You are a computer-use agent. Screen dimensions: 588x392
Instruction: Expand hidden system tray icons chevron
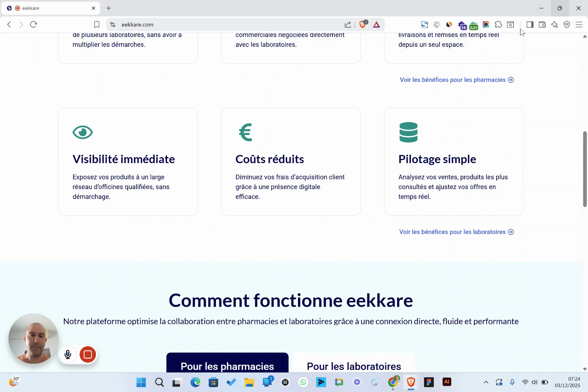pos(486,382)
